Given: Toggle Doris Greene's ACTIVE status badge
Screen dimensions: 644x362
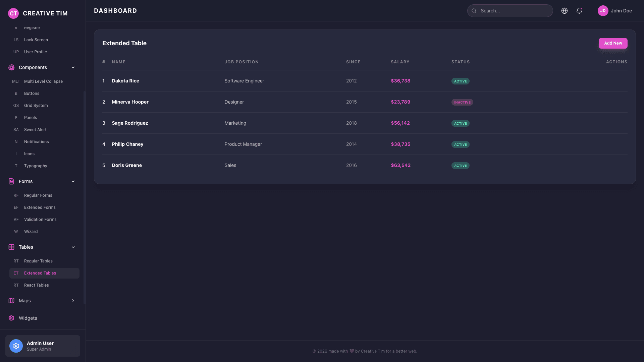Looking at the screenshot, I should [x=460, y=165].
